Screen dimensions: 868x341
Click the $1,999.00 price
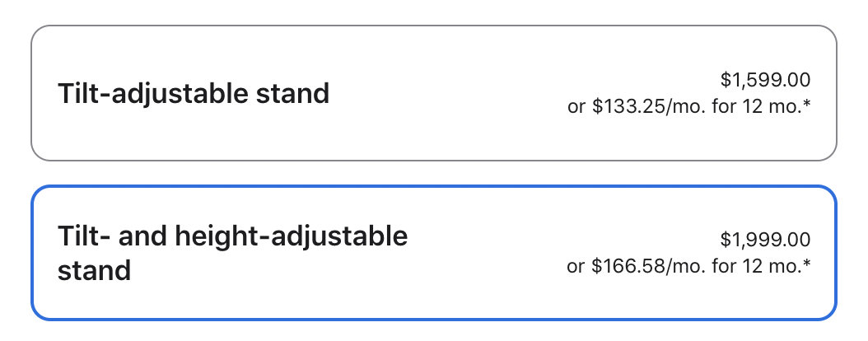pos(765,240)
